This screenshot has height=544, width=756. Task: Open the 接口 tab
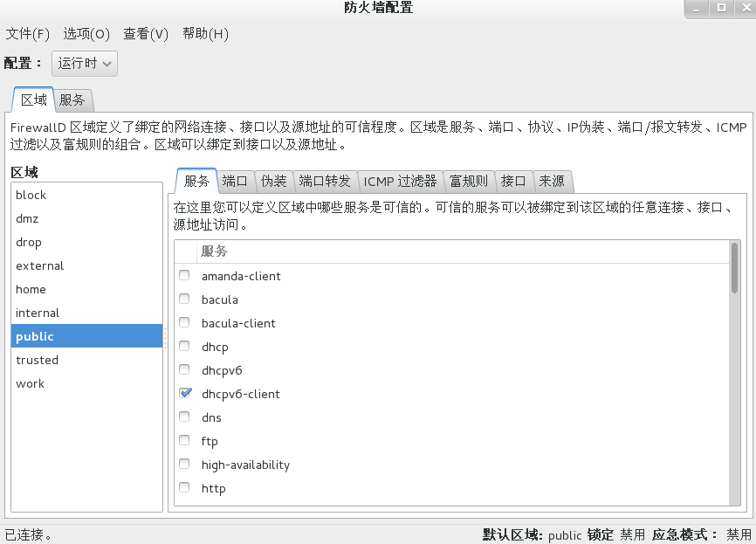click(513, 182)
